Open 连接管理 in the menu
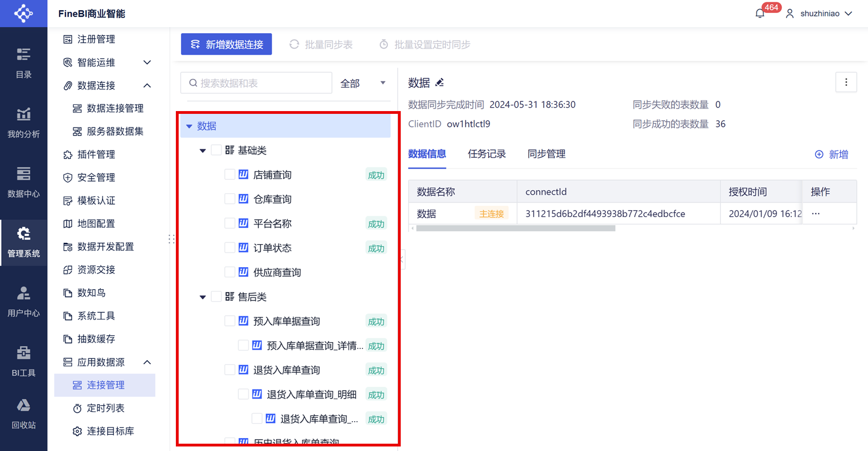The width and height of the screenshot is (868, 451). click(x=105, y=385)
